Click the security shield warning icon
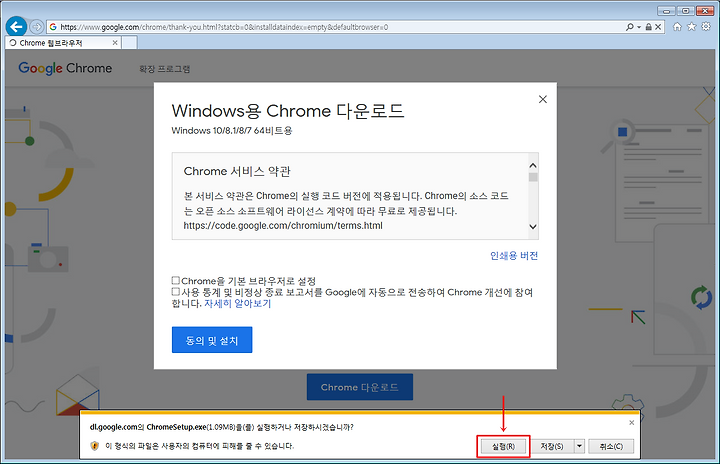 point(95,446)
